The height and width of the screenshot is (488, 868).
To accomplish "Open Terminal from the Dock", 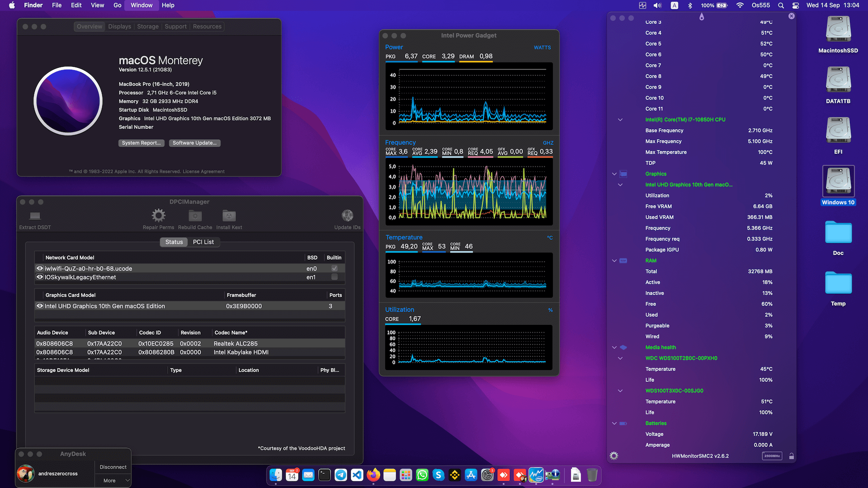I will click(325, 475).
